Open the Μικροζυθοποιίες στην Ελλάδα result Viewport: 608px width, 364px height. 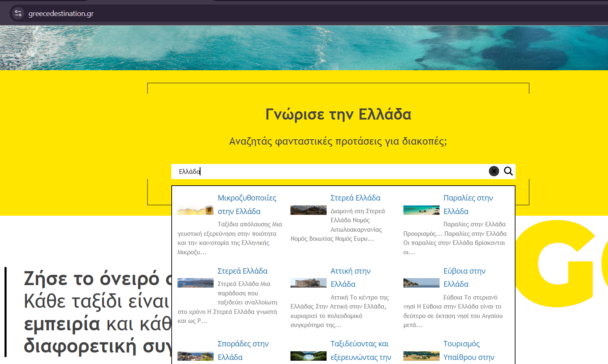pos(247,205)
